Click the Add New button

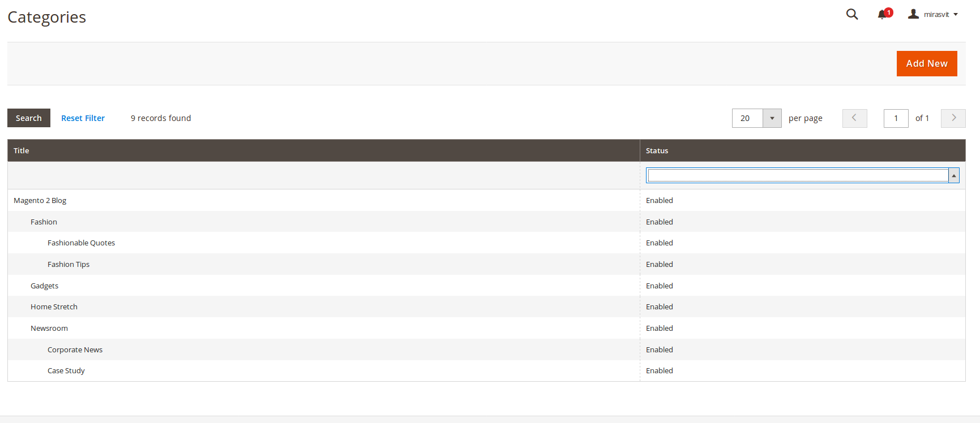[926, 63]
